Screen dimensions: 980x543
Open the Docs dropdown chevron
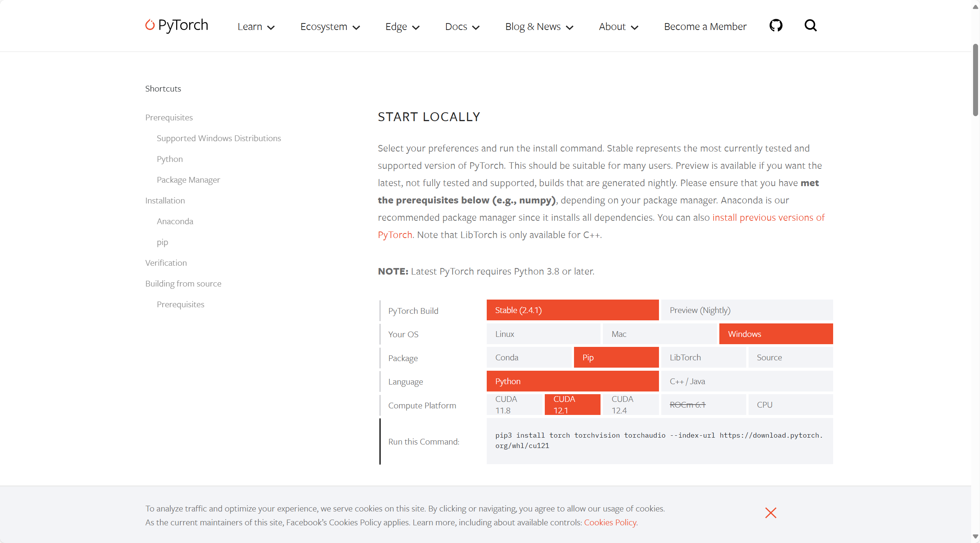pyautogui.click(x=476, y=27)
